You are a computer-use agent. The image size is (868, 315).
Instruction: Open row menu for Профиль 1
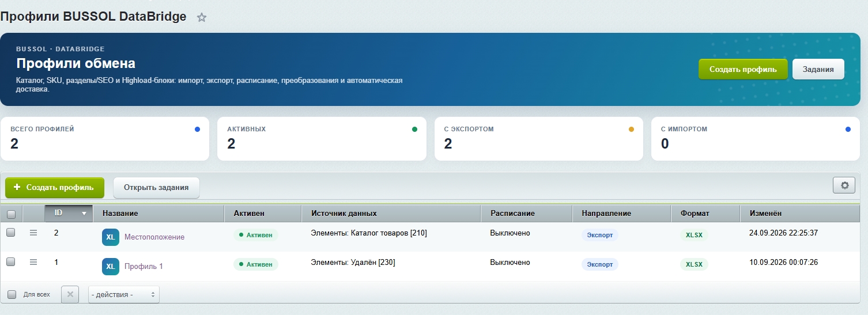point(33,262)
